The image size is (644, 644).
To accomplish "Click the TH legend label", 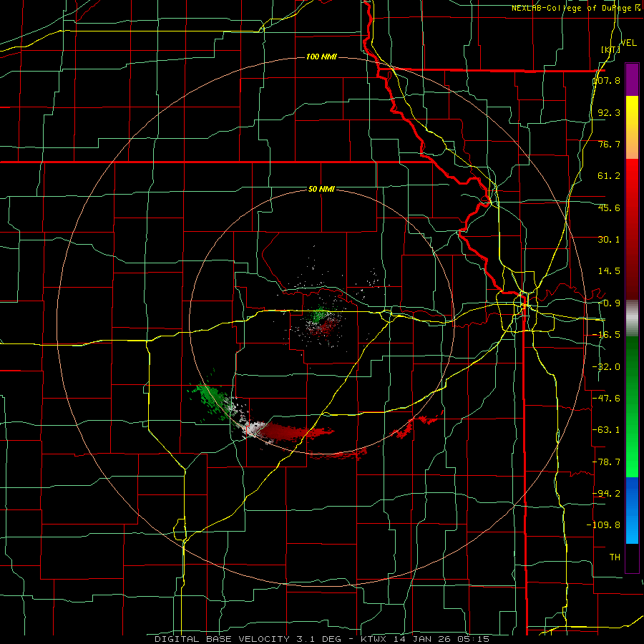I will (615, 557).
